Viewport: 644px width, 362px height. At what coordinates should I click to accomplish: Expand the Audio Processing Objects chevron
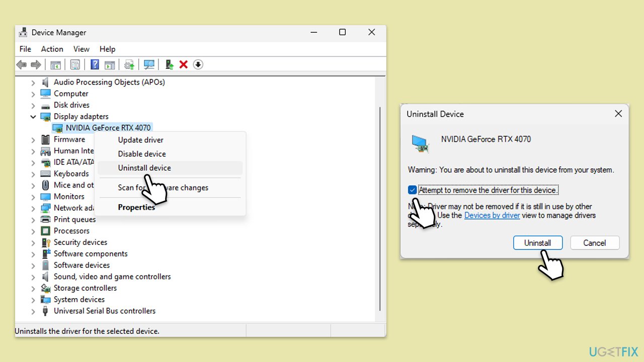pyautogui.click(x=33, y=82)
